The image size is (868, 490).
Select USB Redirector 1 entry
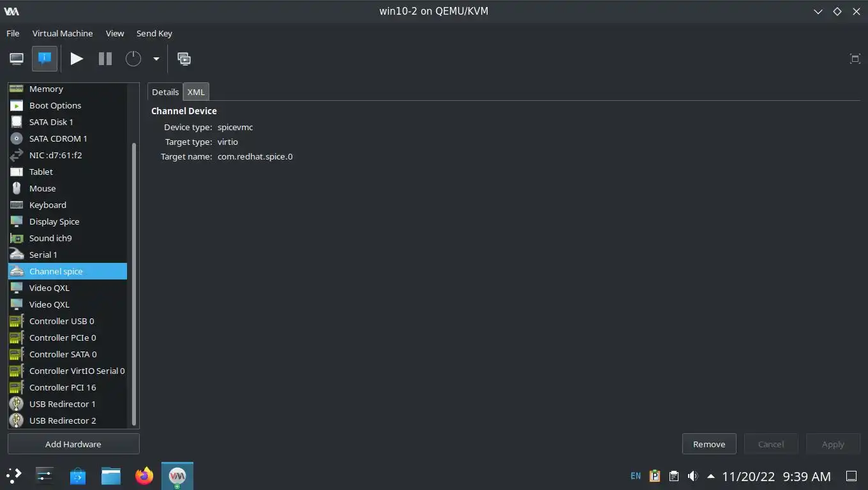[68, 404]
